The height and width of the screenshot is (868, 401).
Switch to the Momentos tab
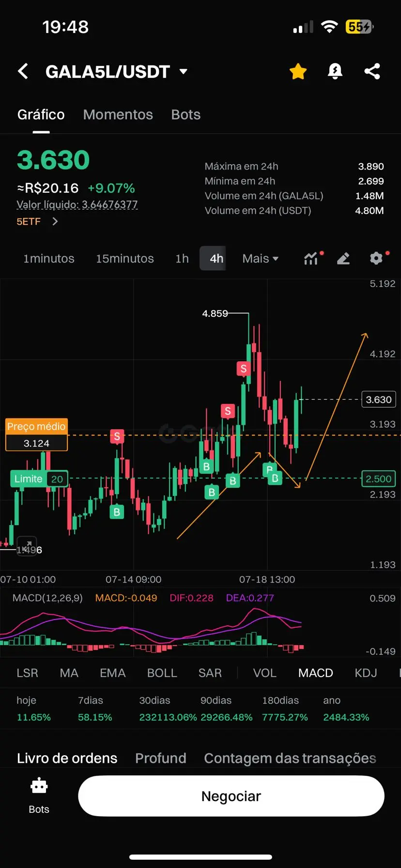(118, 114)
